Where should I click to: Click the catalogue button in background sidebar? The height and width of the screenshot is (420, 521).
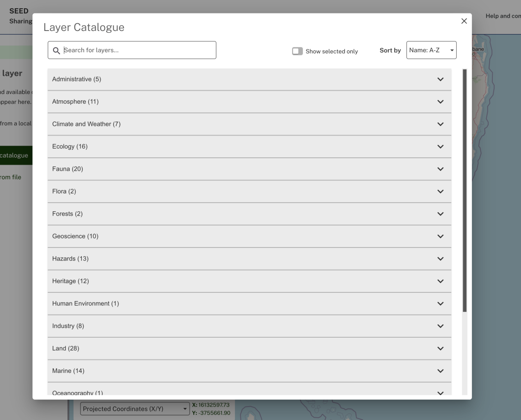coord(16,155)
